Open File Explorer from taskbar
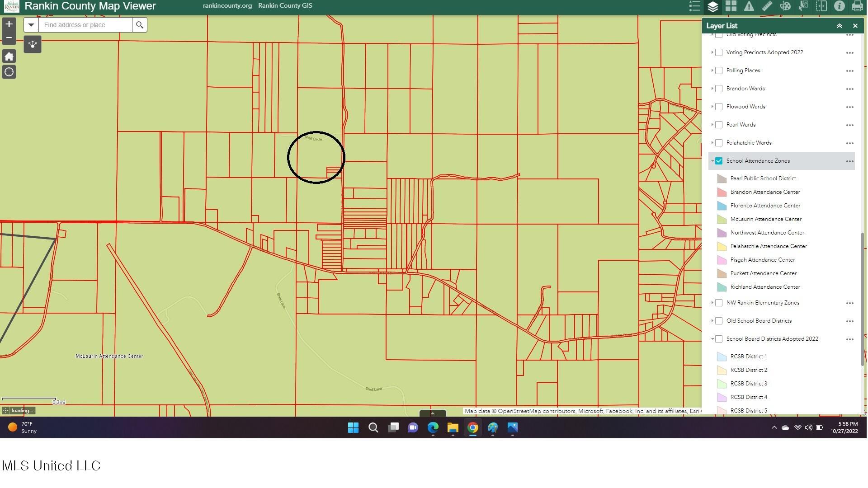The width and height of the screenshot is (868, 488). click(453, 428)
